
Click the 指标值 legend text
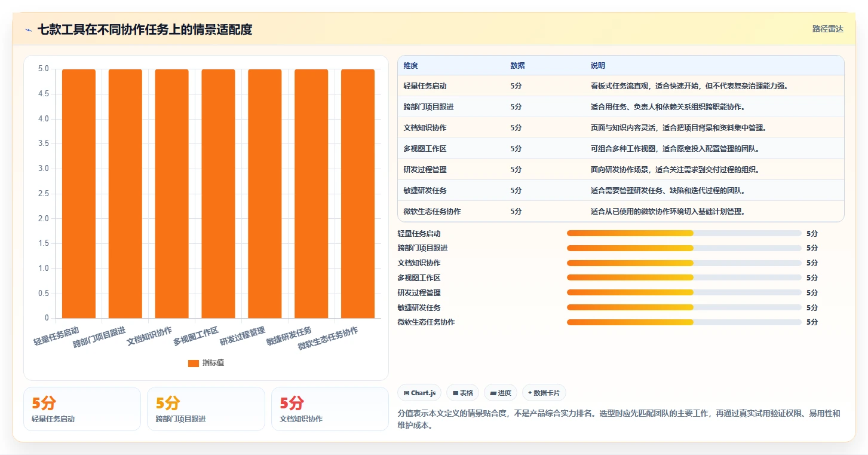pos(213,363)
